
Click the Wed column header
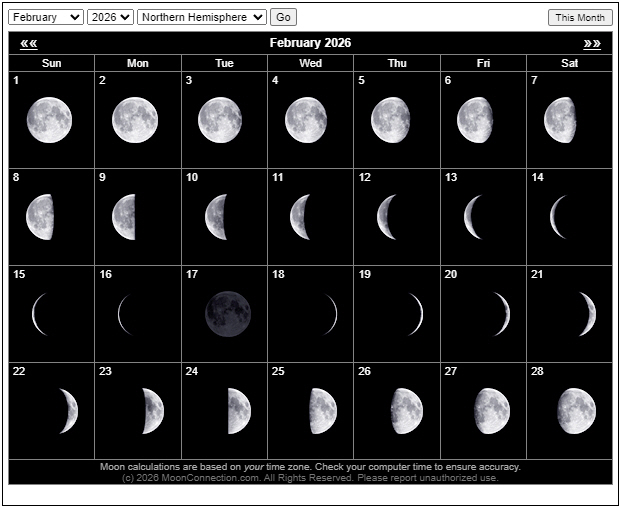(x=310, y=63)
